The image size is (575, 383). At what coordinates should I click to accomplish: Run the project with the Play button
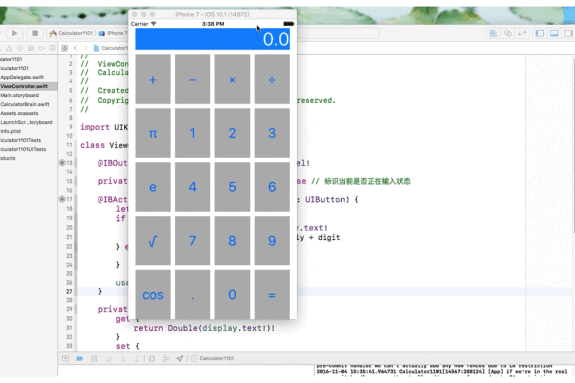[14, 33]
